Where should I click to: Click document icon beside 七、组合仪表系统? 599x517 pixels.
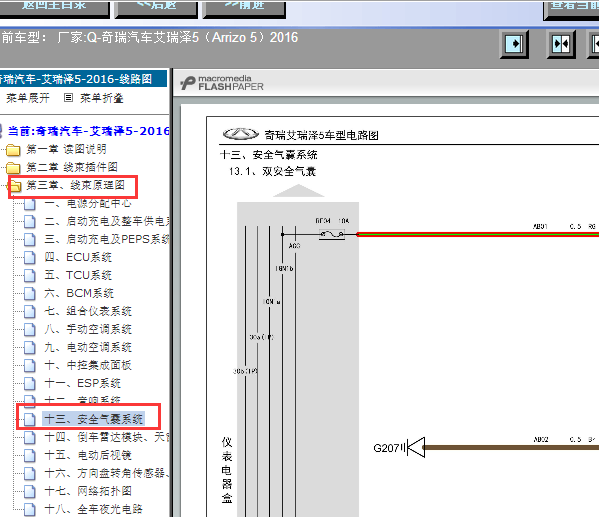tap(30, 311)
